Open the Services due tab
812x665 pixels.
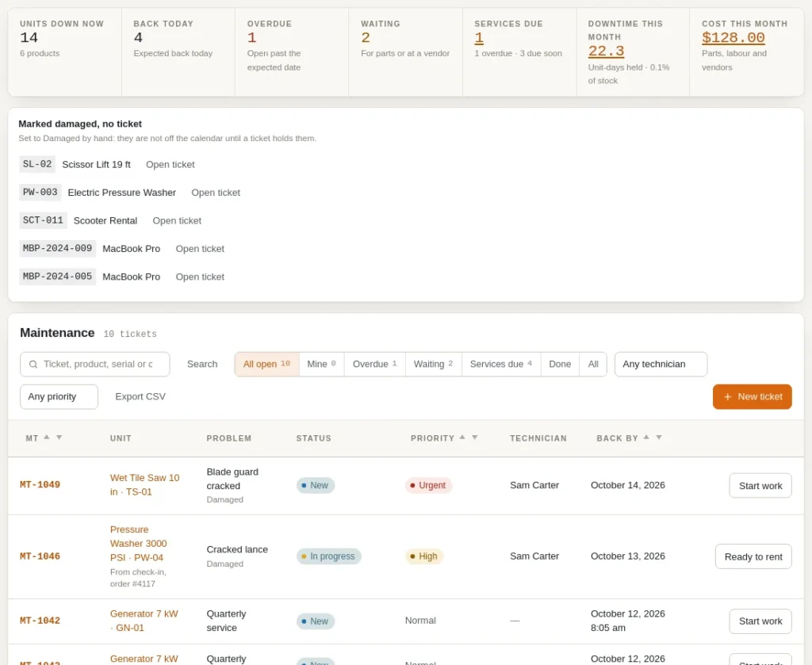pos(501,365)
